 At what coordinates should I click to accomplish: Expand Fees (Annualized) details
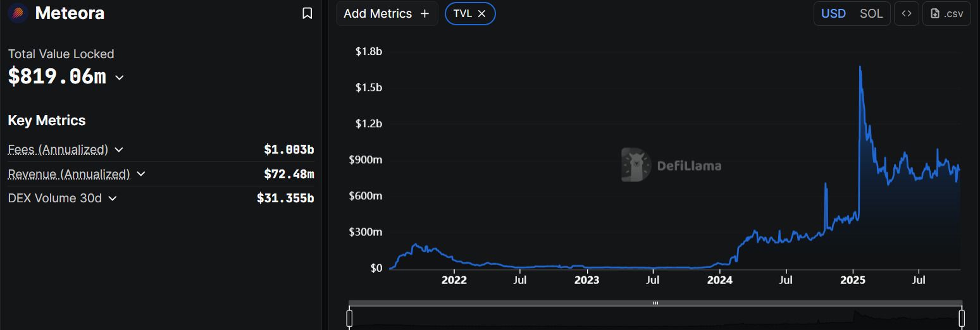119,150
